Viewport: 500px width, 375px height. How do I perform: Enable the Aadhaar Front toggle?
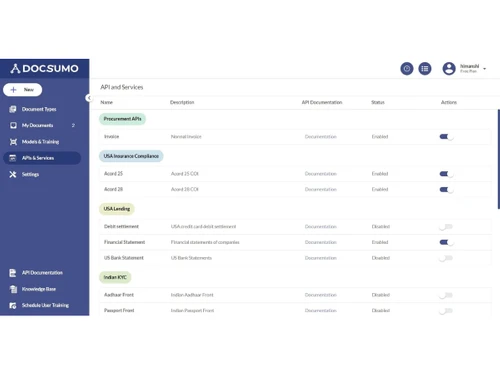click(x=446, y=295)
